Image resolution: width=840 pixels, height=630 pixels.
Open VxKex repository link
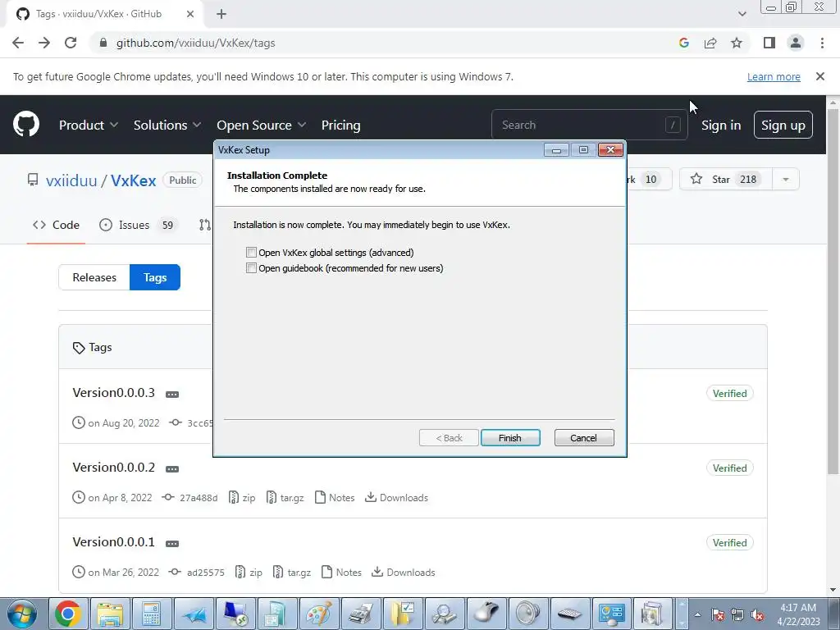tap(134, 180)
